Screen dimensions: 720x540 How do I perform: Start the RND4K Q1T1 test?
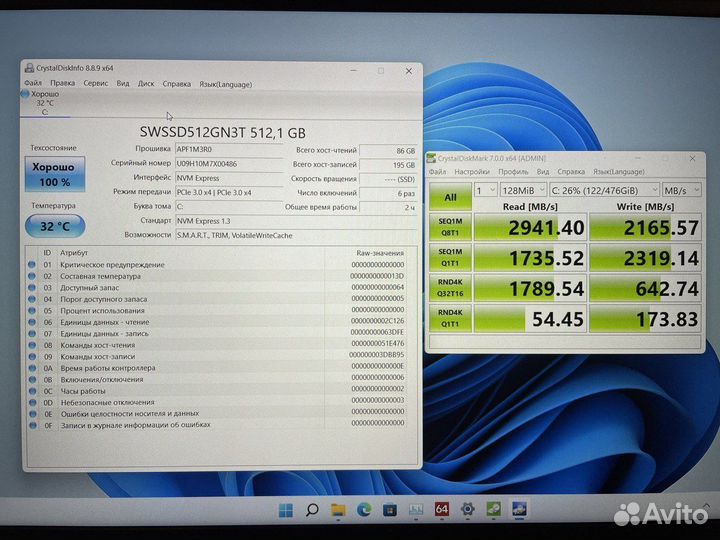pos(450,318)
